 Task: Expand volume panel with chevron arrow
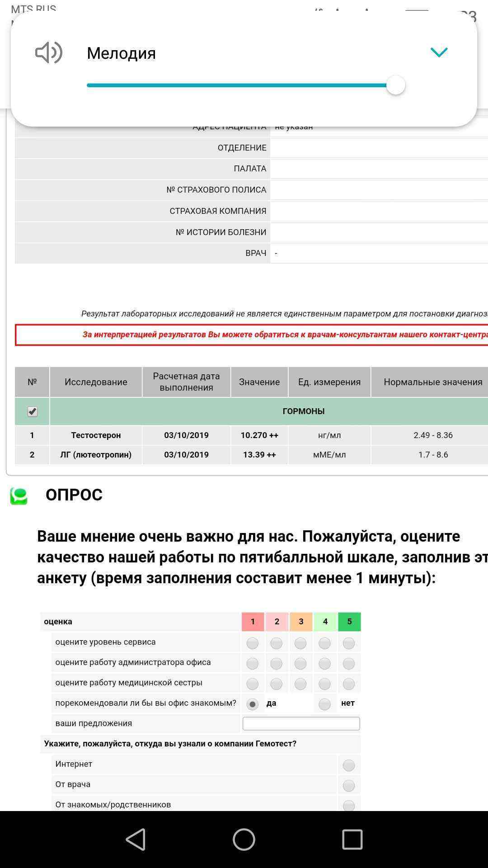click(x=438, y=52)
